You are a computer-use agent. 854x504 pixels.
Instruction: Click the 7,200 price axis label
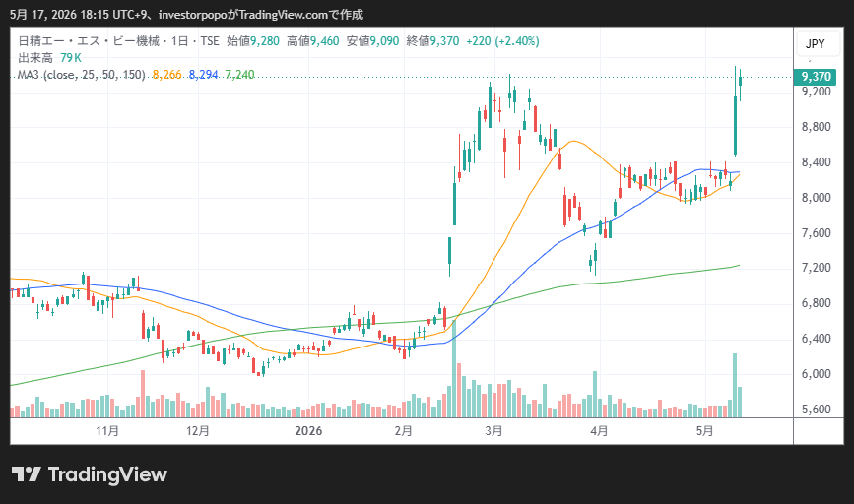pos(816,267)
